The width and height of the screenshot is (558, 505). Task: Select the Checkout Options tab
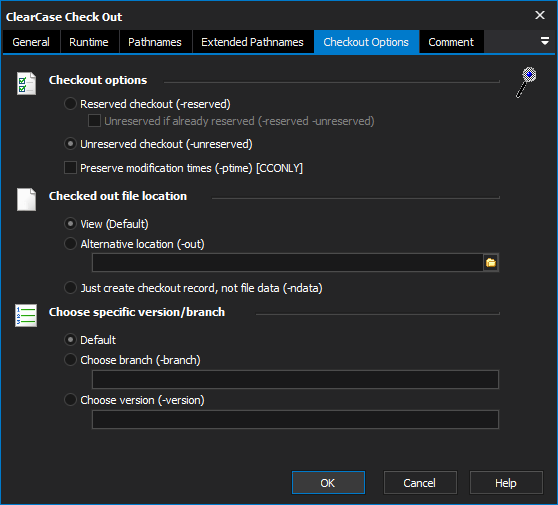[x=366, y=42]
